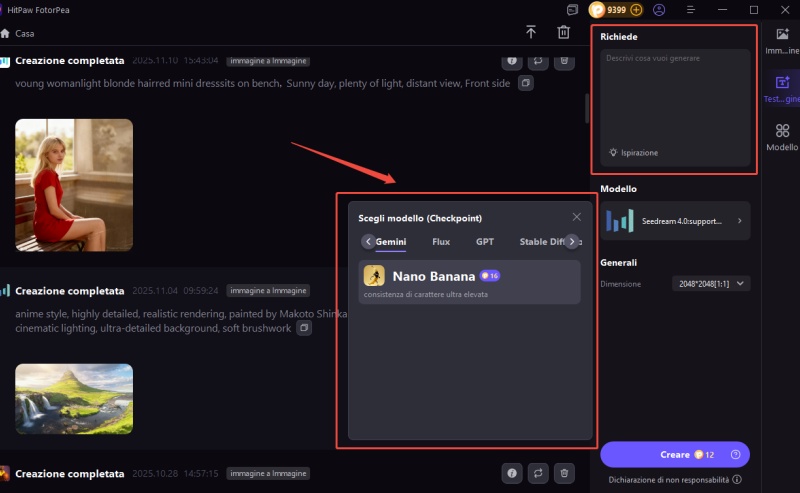800x493 pixels.
Task: Click the Casa home icon
Action: click(6, 33)
